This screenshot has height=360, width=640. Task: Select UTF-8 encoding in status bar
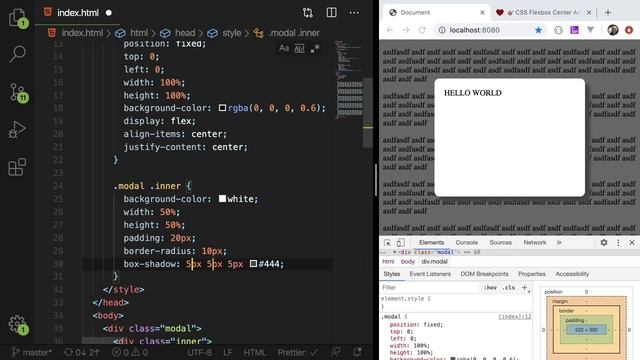coord(200,352)
